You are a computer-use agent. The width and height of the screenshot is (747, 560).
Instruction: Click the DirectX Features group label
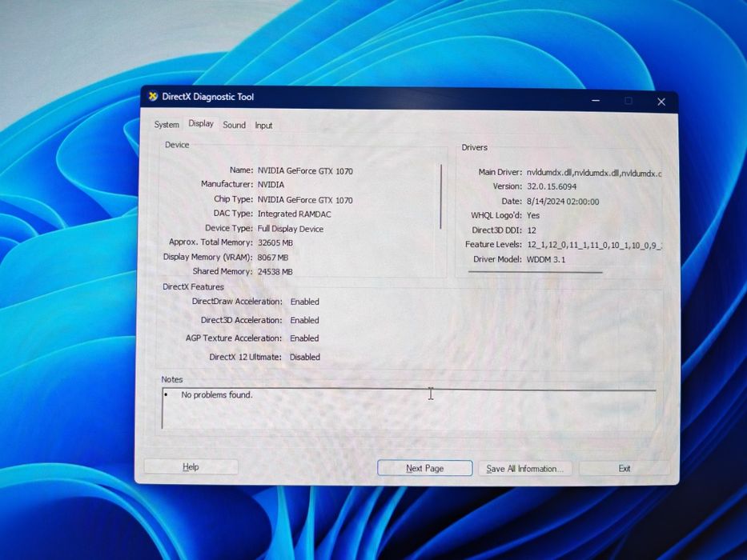coord(193,286)
